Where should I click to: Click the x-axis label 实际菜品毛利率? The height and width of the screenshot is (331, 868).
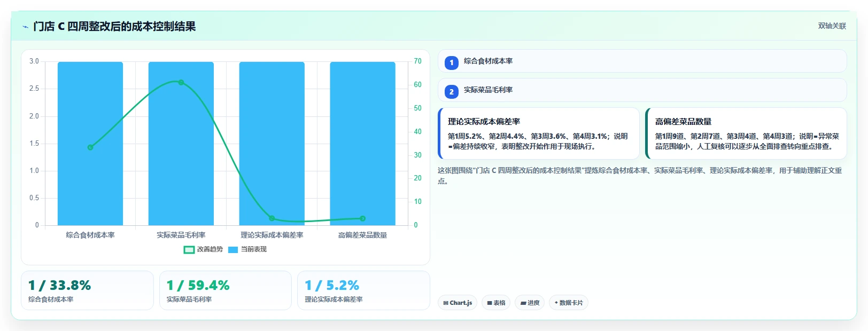point(181,235)
